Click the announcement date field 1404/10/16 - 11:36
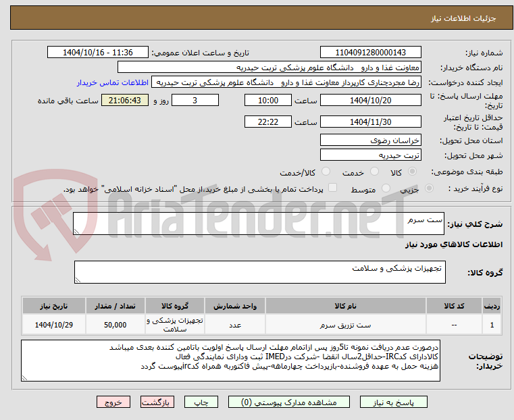 click(x=98, y=53)
